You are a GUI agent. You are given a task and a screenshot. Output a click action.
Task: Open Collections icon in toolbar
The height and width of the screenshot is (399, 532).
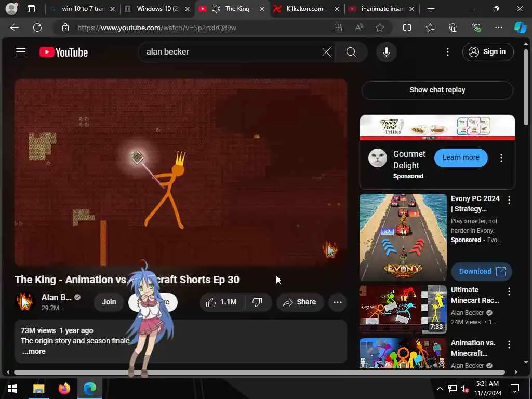(x=453, y=28)
